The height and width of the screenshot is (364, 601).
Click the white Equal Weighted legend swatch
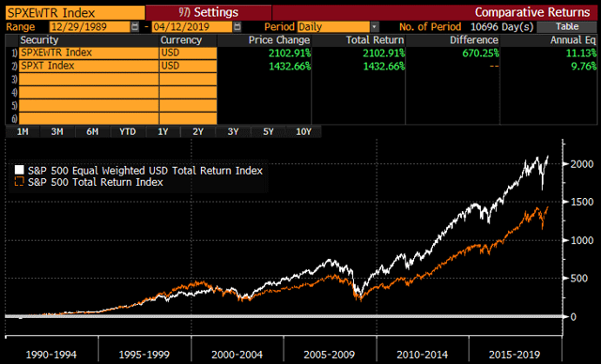point(19,170)
